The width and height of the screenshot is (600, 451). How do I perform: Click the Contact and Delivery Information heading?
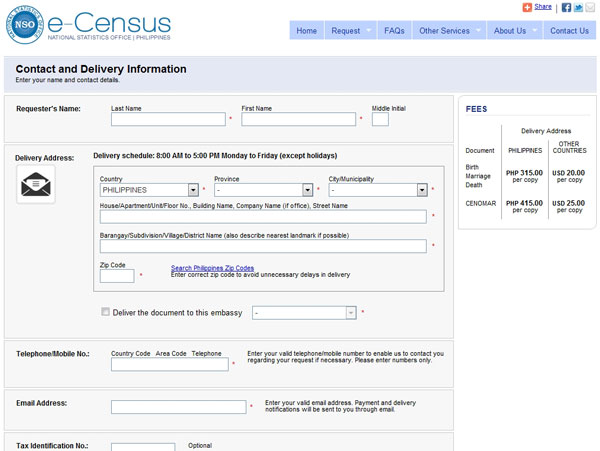coord(101,69)
